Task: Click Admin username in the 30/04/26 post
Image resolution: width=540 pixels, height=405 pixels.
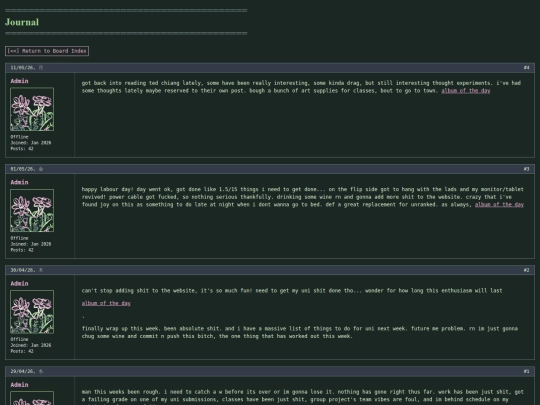Action: pos(19,283)
